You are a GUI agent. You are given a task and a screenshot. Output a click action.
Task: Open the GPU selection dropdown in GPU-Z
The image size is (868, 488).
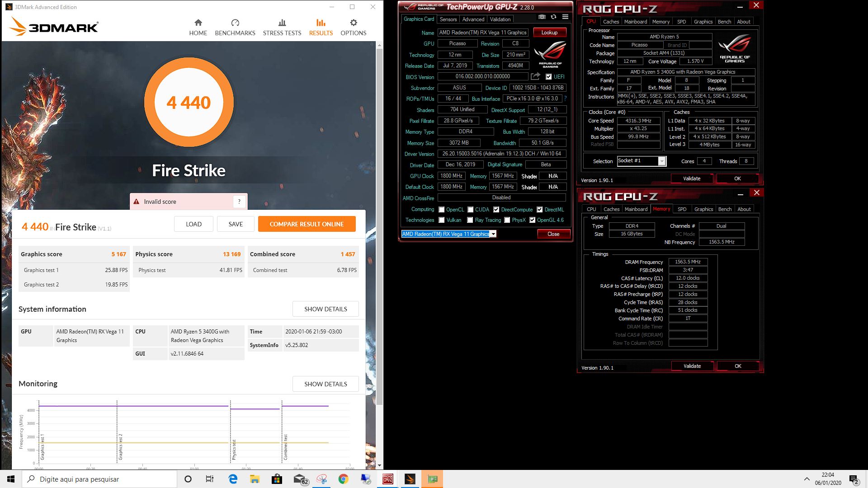pos(449,234)
